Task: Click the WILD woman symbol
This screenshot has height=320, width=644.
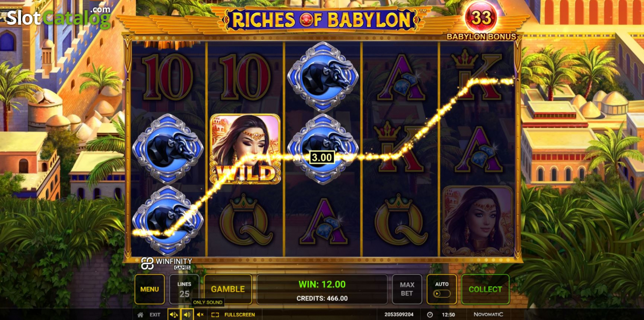Action: click(245, 148)
